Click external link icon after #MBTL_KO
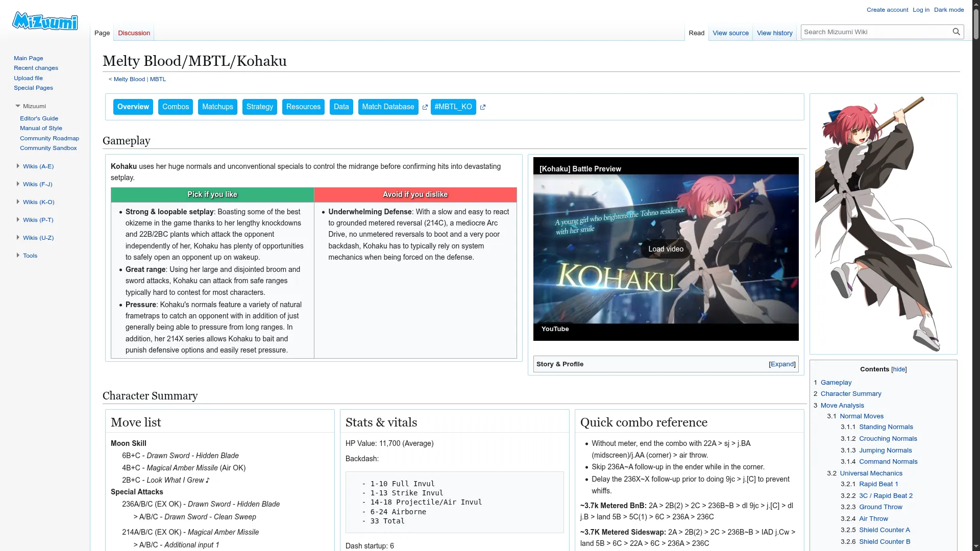 click(482, 107)
